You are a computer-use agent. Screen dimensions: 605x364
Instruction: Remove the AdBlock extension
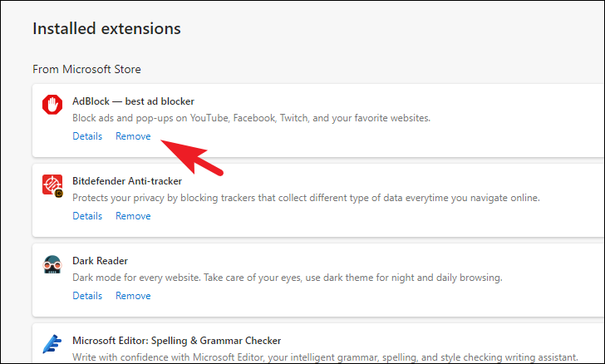133,136
